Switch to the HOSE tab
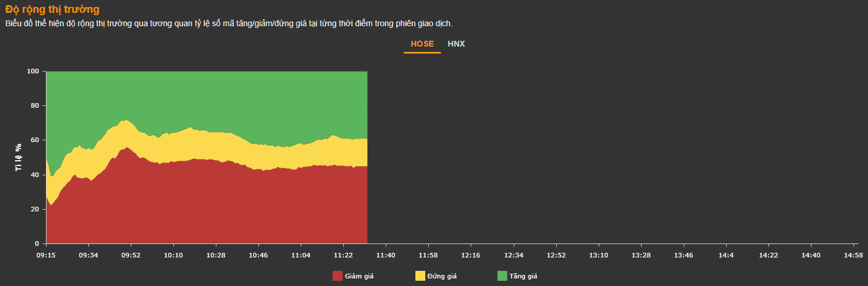The height and width of the screenshot is (286, 868). coord(422,44)
